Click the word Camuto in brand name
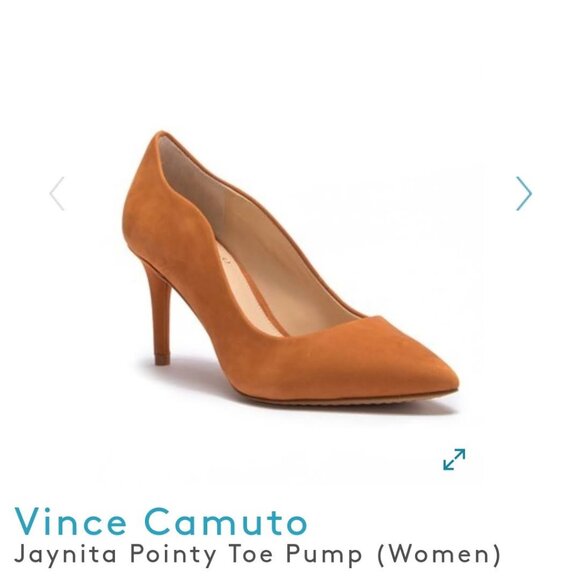This screenshot has height=580, width=580. (x=228, y=521)
